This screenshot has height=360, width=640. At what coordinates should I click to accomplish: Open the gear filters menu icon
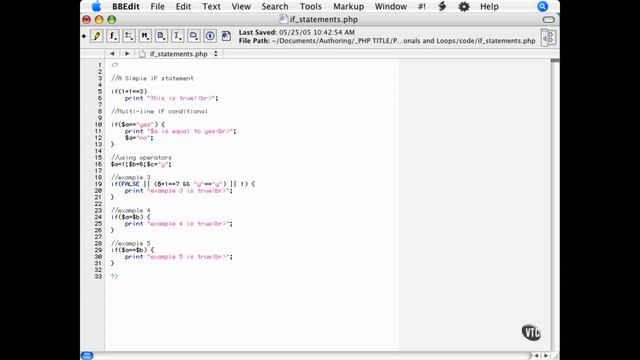pyautogui.click(x=464, y=7)
